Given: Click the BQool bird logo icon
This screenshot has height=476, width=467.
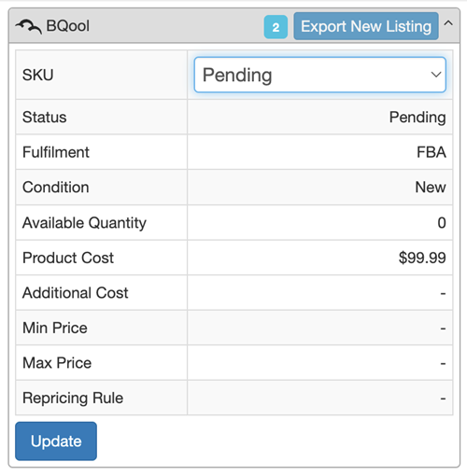Looking at the screenshot, I should click(x=29, y=26).
